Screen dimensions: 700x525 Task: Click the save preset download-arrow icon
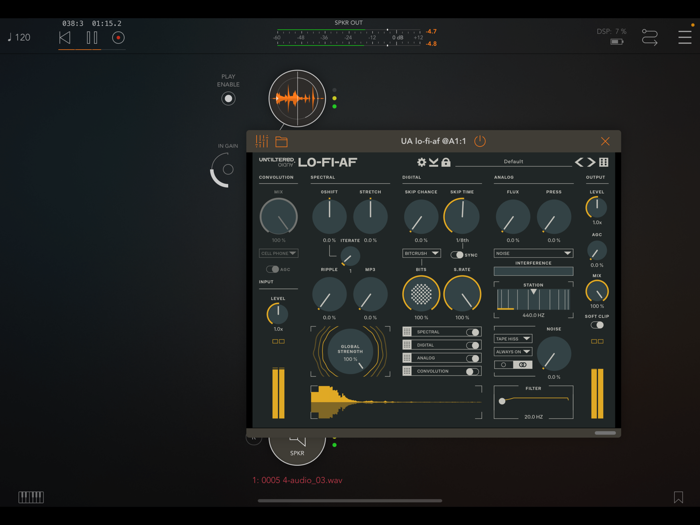(x=433, y=162)
